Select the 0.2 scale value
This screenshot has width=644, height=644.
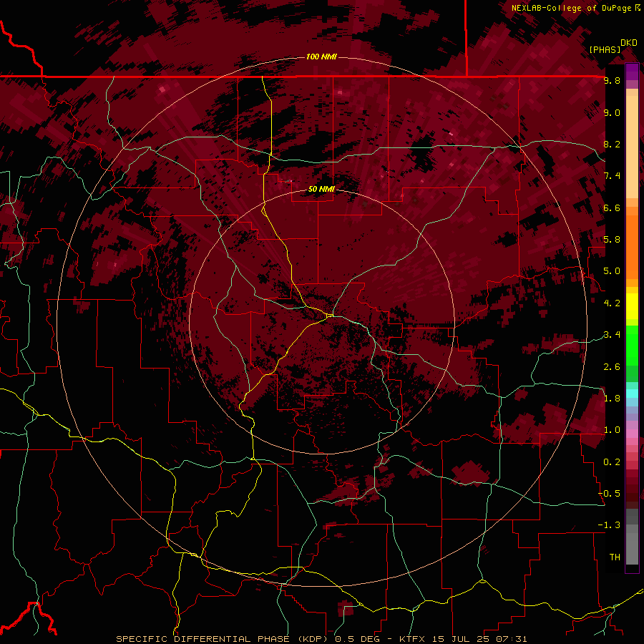[x=612, y=462]
